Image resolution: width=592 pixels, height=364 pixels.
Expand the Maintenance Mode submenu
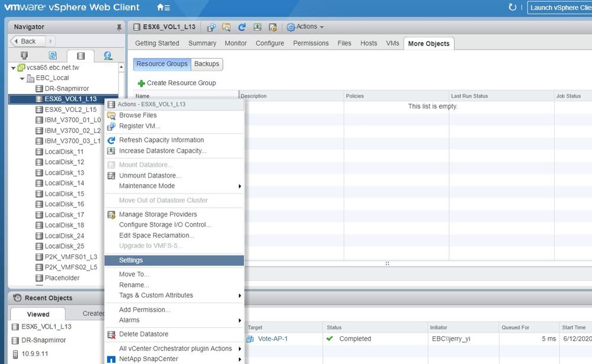click(239, 186)
